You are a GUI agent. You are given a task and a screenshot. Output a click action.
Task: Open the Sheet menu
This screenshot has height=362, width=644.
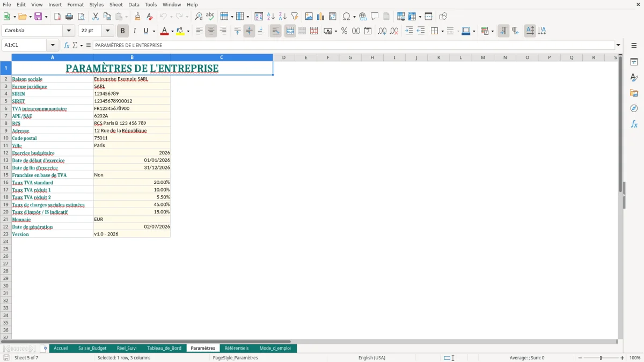click(116, 4)
